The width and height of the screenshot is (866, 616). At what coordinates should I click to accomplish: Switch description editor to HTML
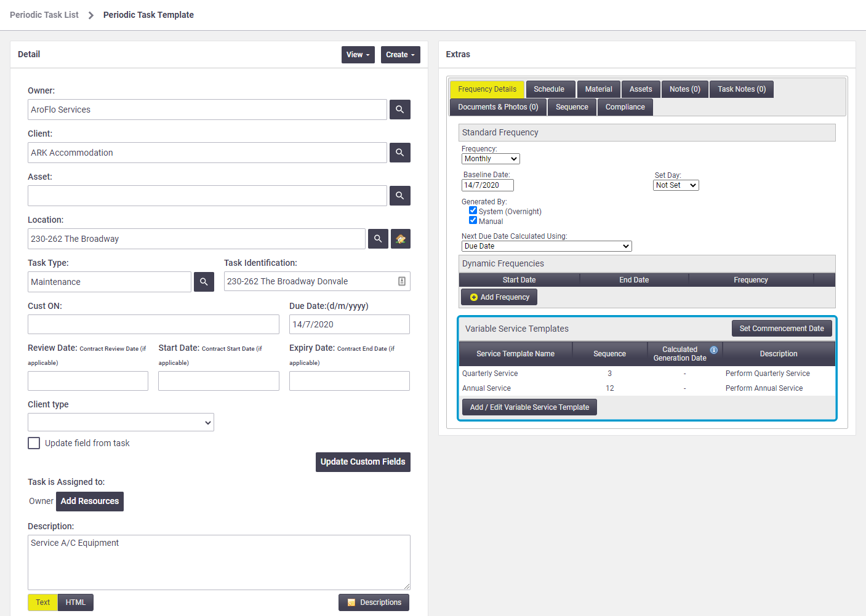point(76,602)
